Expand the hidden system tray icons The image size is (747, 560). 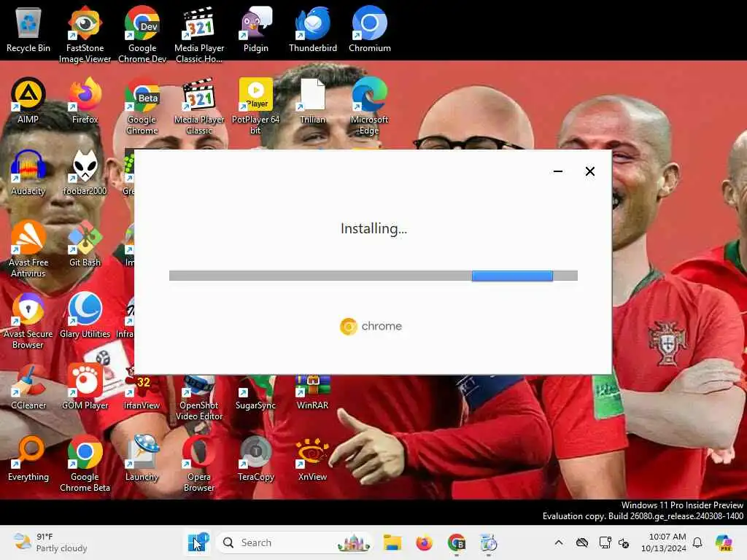559,542
